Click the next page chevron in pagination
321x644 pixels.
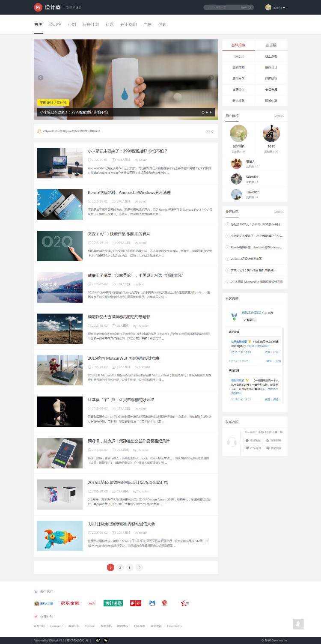click(139, 567)
